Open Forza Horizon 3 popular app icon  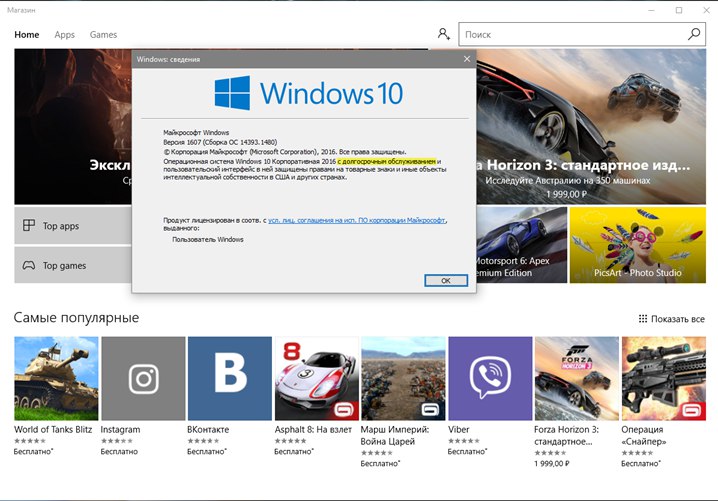click(x=577, y=379)
